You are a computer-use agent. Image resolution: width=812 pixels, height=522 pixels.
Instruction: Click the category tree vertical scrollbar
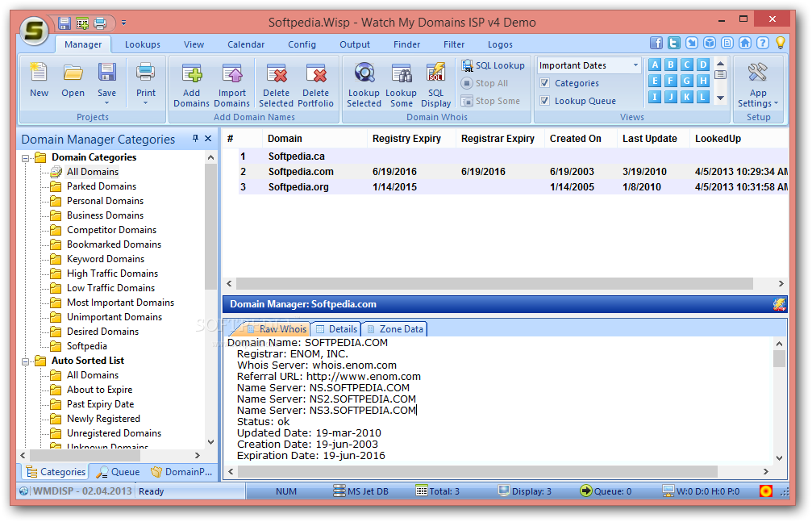(210, 227)
